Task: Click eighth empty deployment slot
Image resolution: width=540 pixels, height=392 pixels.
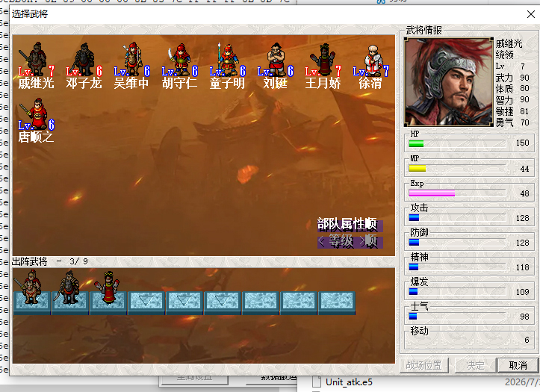Action: tap(299, 303)
